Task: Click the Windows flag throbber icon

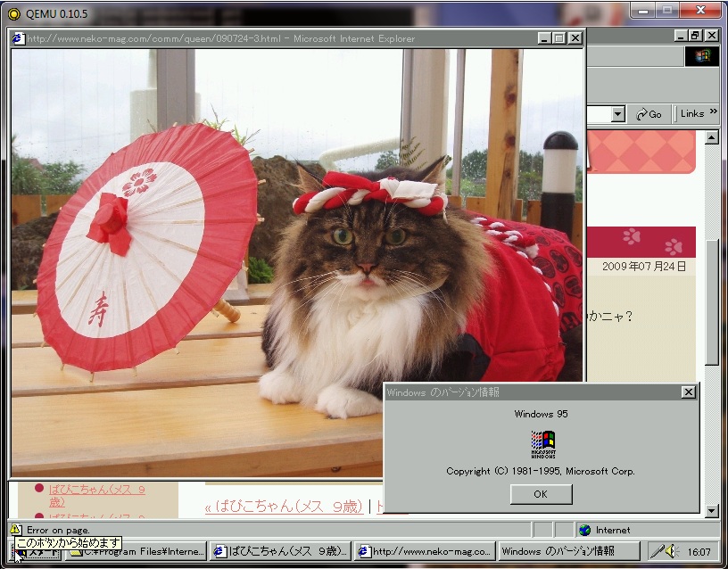Action: 701,56
